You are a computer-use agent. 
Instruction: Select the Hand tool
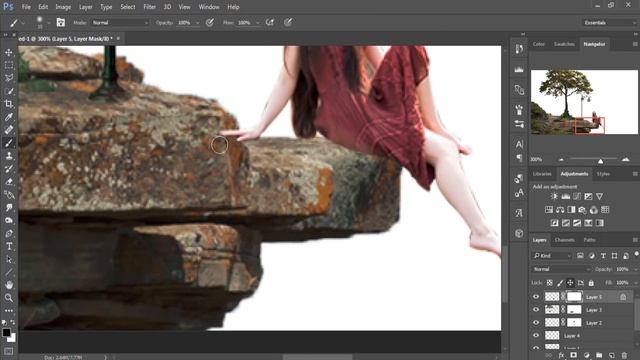pyautogui.click(x=9, y=285)
